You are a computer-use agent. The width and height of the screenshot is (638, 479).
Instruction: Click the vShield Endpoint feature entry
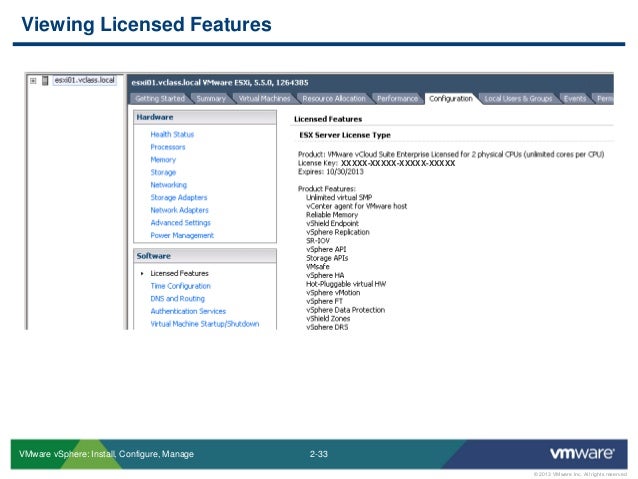tap(332, 223)
